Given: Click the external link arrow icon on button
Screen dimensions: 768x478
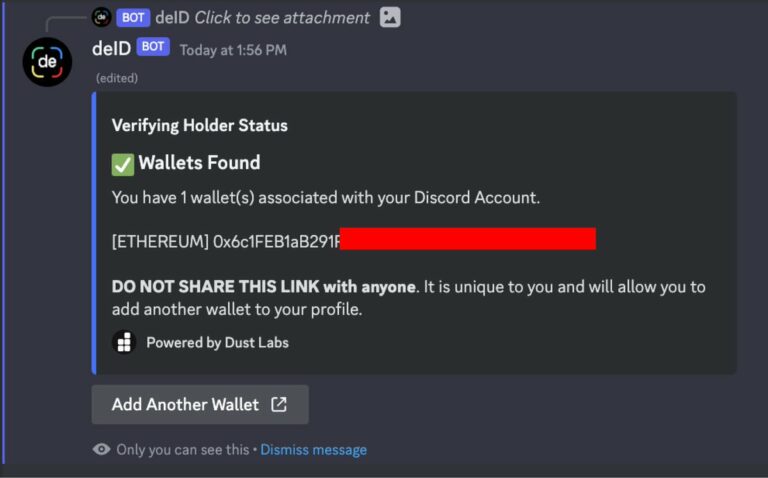Looking at the screenshot, I should [x=279, y=405].
